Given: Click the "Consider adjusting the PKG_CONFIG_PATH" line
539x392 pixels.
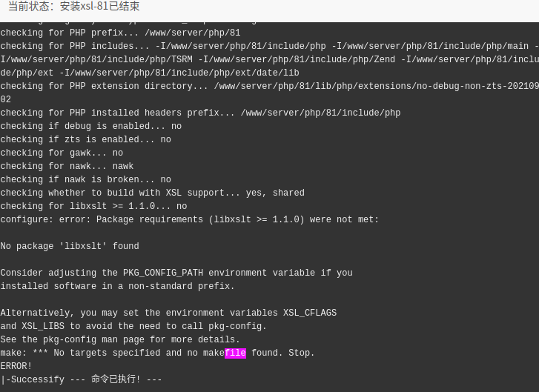Looking at the screenshot, I should point(176,273).
